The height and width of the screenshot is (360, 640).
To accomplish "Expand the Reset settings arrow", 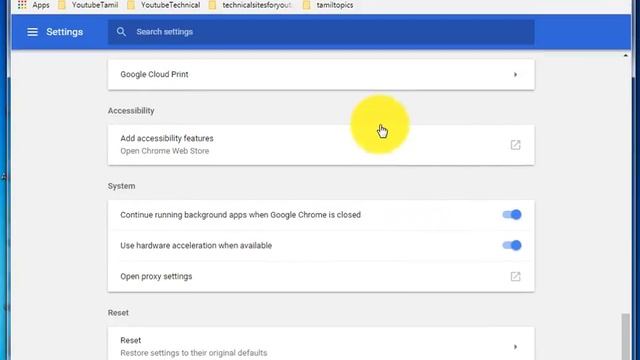I will (515, 347).
